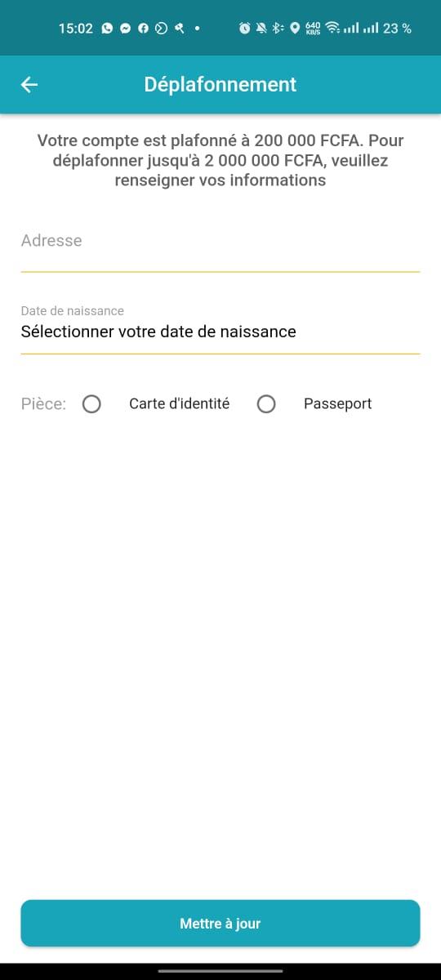Tap the location pin status icon

(x=295, y=29)
